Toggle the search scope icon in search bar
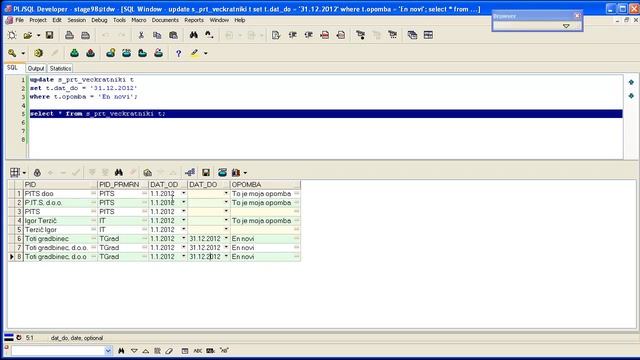Image resolution: width=640 pixels, height=360 pixels. tap(185, 351)
